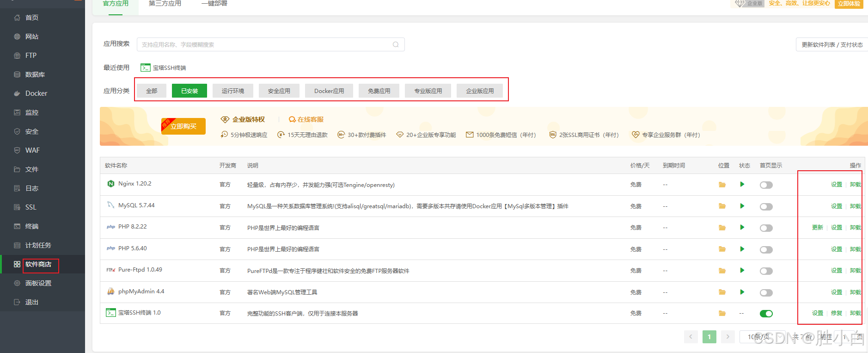Click 修复 for 宝塔SSH终端
The width and height of the screenshot is (868, 353).
[x=837, y=313]
